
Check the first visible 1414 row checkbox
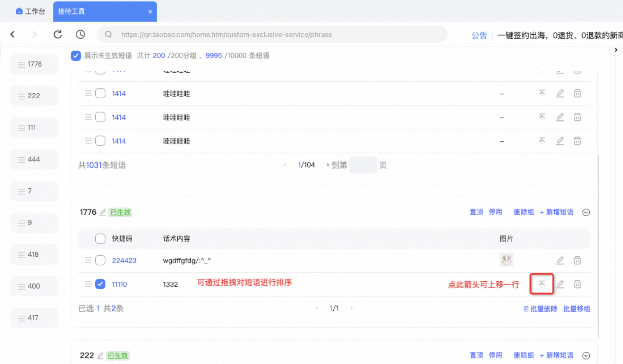100,93
